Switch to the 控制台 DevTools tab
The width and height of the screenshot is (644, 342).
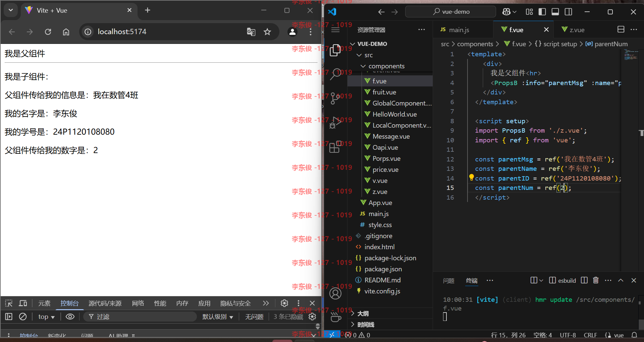pyautogui.click(x=69, y=303)
